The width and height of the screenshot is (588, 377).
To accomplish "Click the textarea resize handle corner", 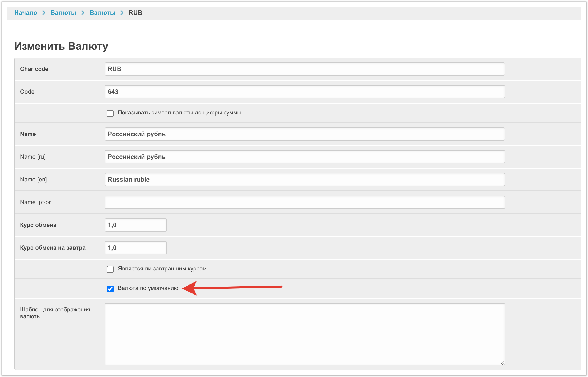I will (x=502, y=363).
